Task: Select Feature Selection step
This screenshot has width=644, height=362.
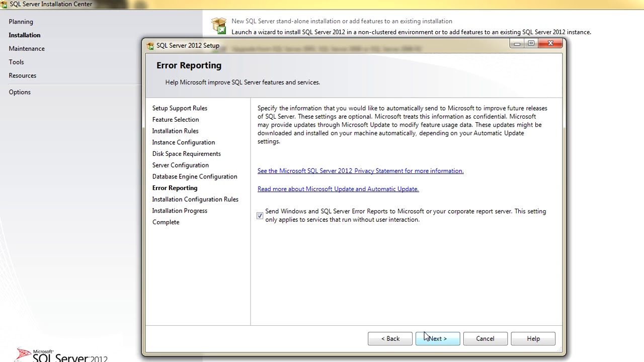Action: 176,120
